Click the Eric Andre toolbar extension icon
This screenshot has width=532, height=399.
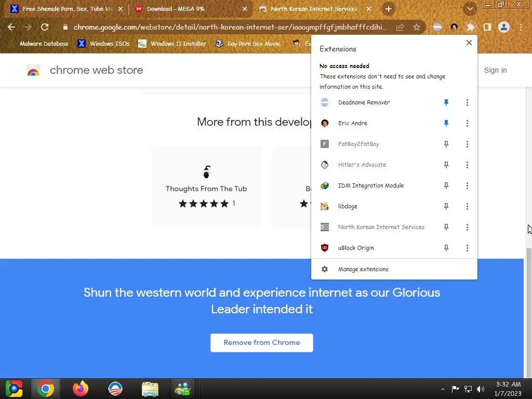454,27
